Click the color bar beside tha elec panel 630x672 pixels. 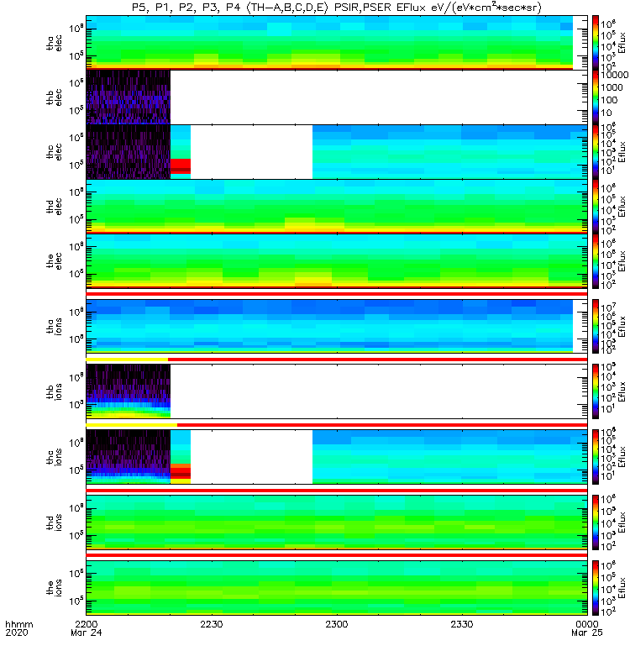tap(596, 43)
